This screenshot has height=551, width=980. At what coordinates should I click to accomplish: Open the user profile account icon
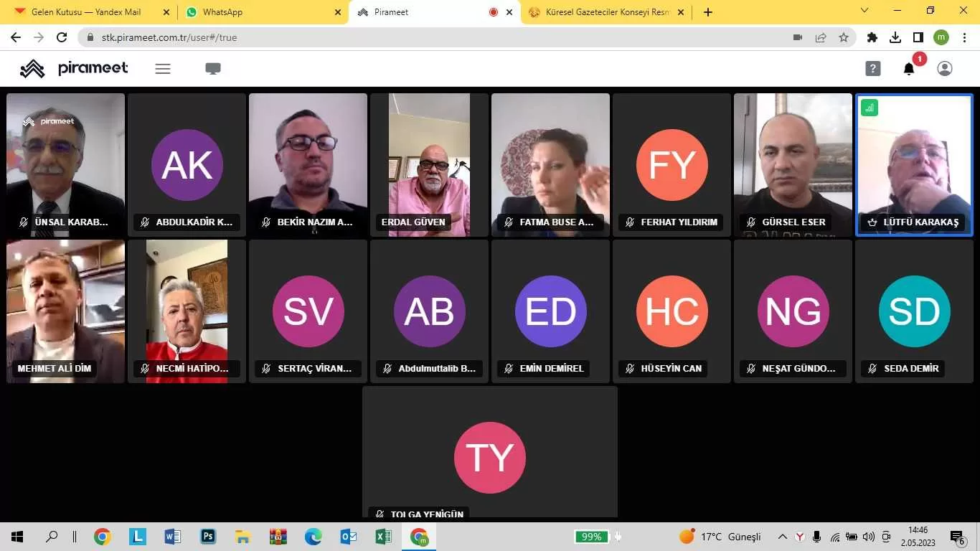point(945,69)
